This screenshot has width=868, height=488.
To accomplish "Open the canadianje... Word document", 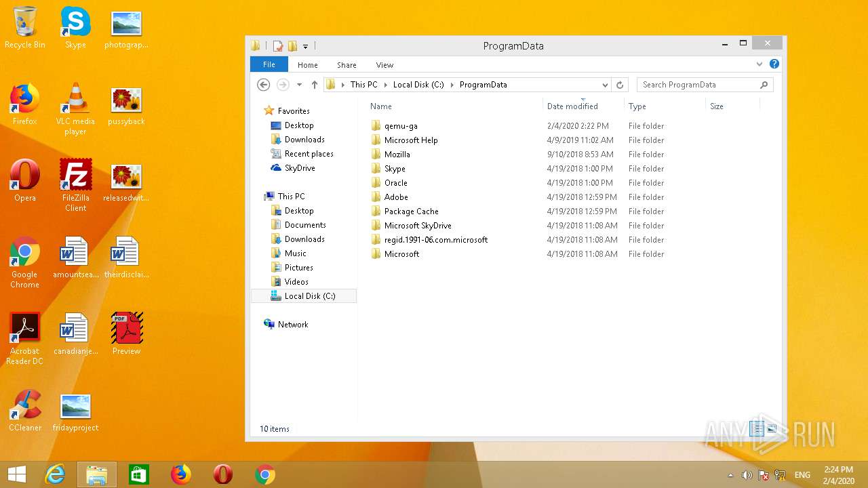I will pyautogui.click(x=75, y=333).
